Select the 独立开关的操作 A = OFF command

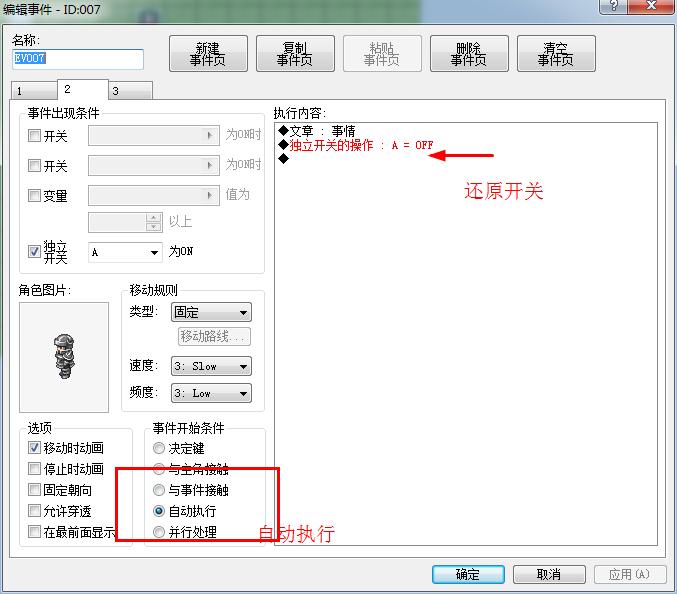pos(356,145)
